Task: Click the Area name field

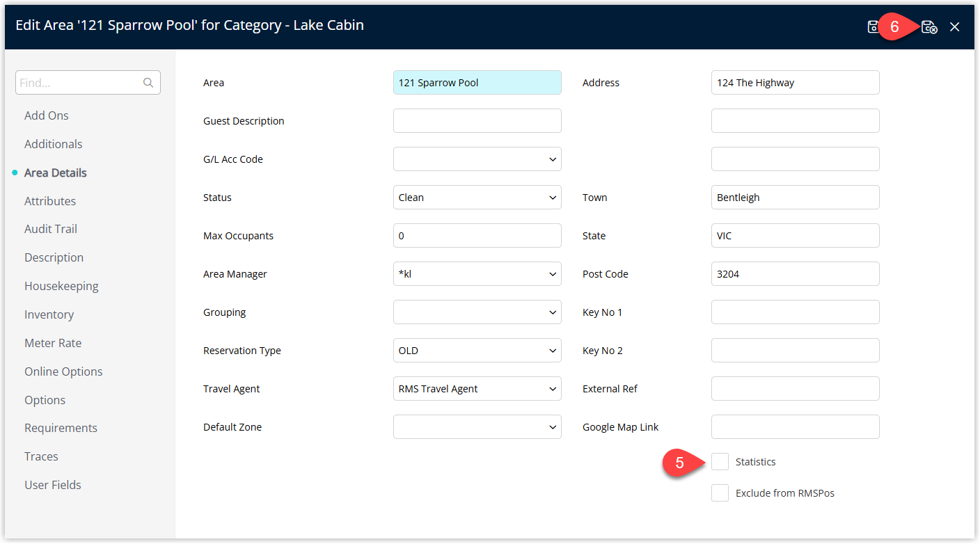Action: coord(477,83)
